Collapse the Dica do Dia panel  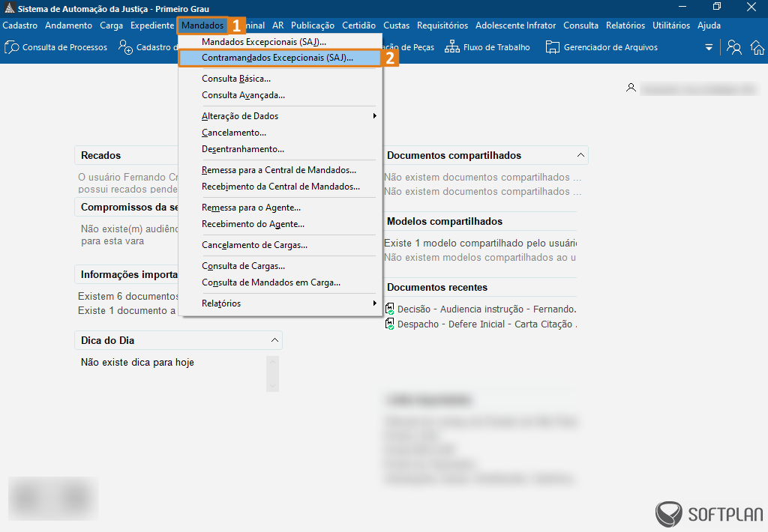pyautogui.click(x=274, y=340)
